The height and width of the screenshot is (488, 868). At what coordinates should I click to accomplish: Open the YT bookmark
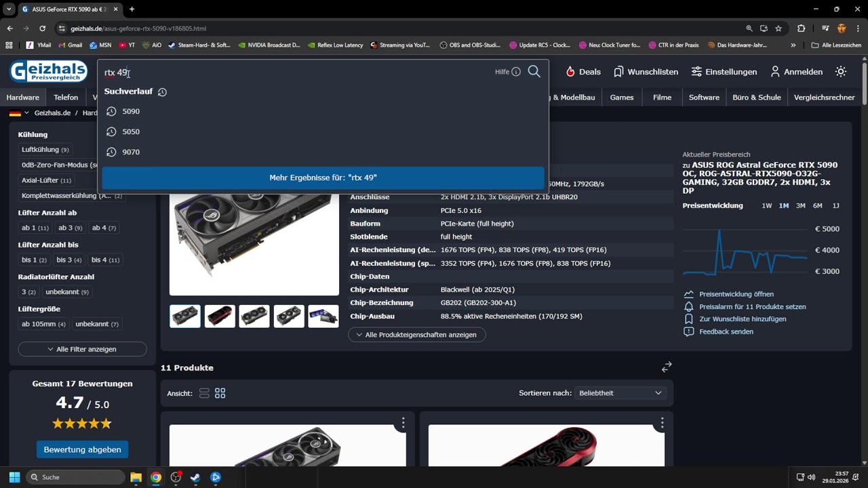(x=127, y=45)
